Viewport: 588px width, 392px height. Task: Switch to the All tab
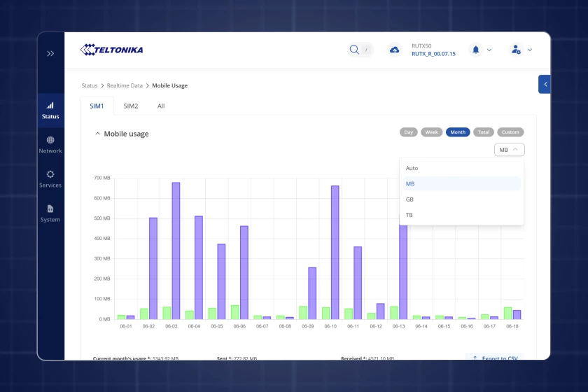click(161, 106)
